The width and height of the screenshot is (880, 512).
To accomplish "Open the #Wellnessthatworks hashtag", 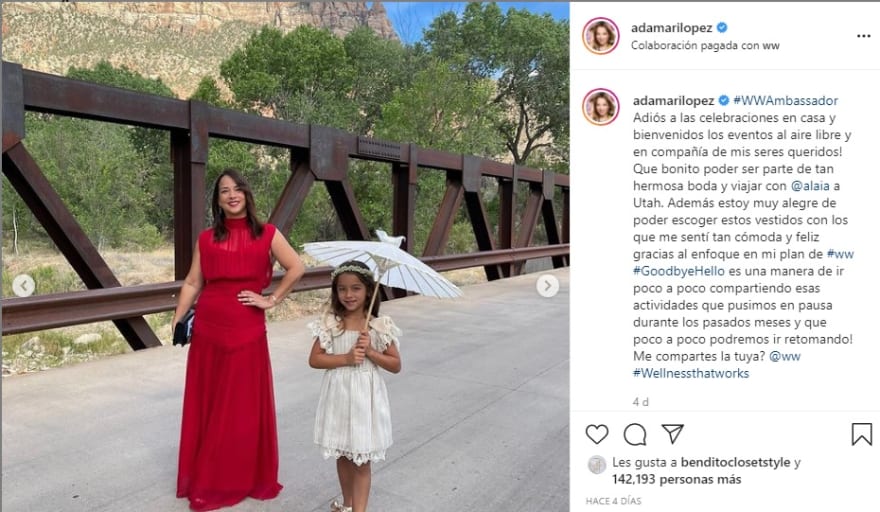I will point(691,373).
